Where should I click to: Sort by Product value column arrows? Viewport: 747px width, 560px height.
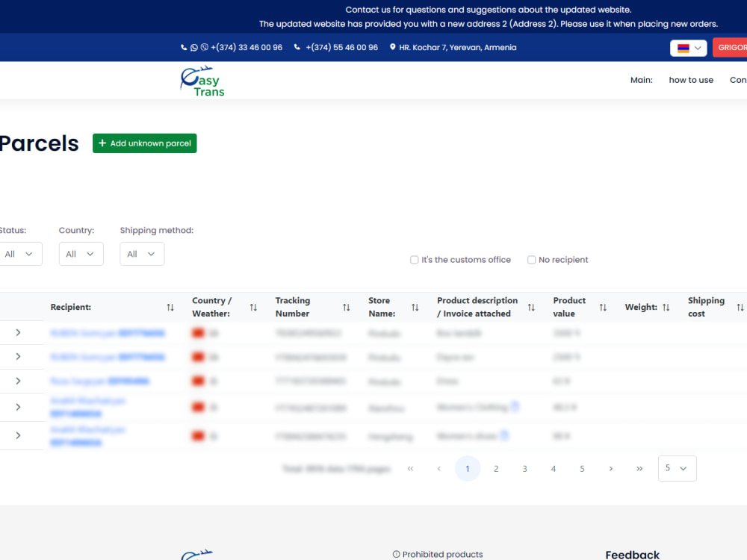click(603, 308)
